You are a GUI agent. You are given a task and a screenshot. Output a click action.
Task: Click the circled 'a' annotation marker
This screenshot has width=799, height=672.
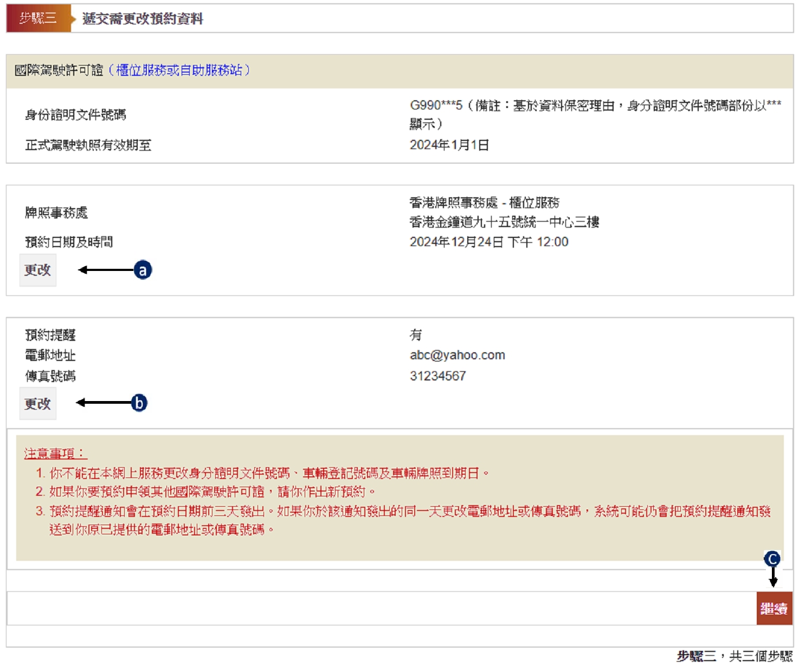tap(143, 270)
